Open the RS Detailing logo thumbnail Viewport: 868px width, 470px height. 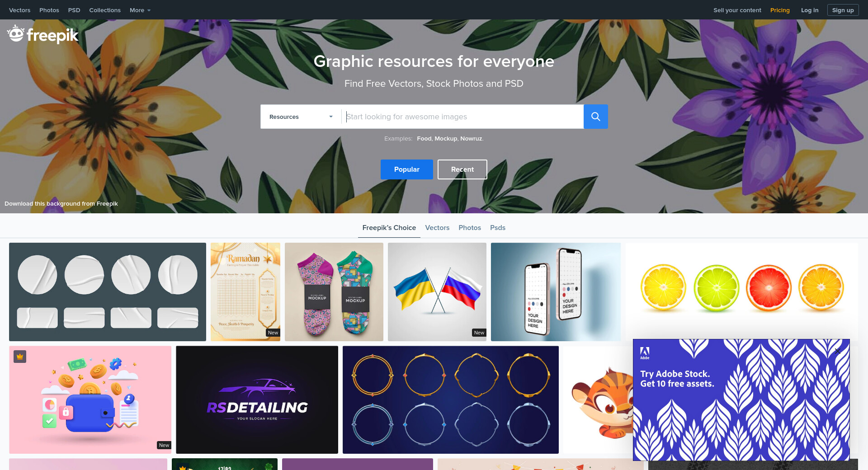(x=257, y=399)
